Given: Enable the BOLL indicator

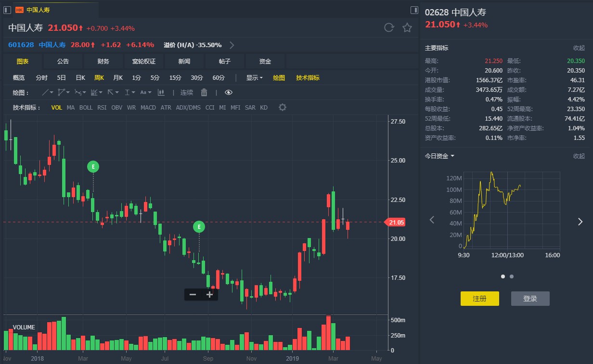Looking at the screenshot, I should [x=86, y=108].
